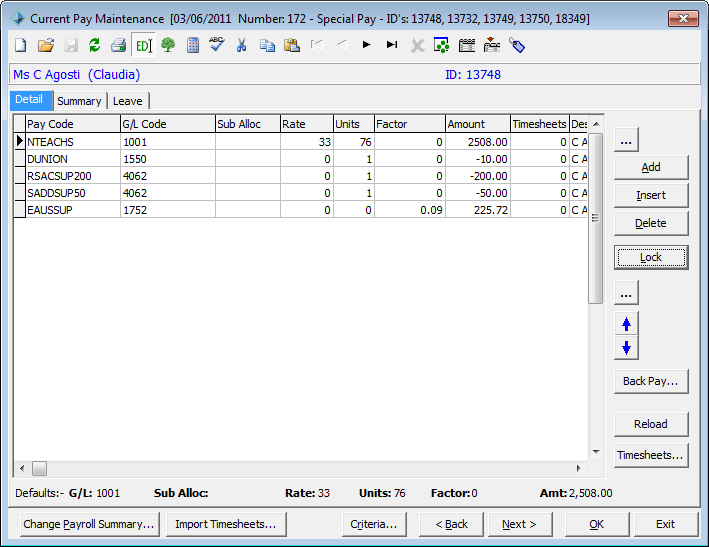Click the EAUSSUP pay code cell

(x=73, y=210)
